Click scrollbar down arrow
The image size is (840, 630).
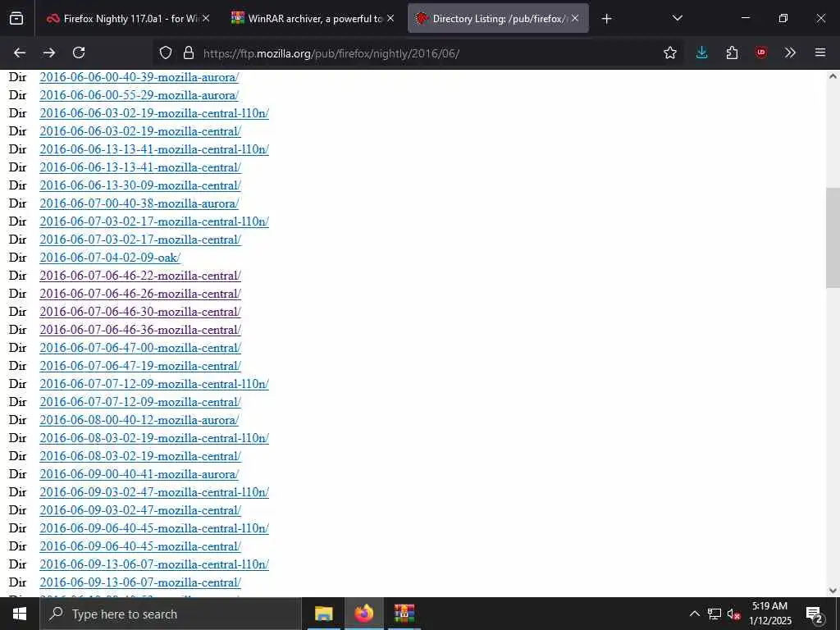click(833, 591)
